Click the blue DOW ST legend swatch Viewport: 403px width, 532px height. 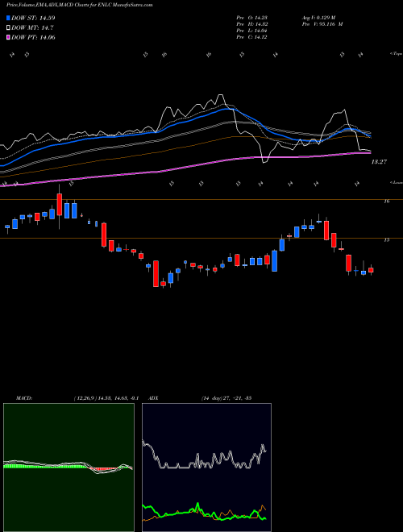pos(9,18)
